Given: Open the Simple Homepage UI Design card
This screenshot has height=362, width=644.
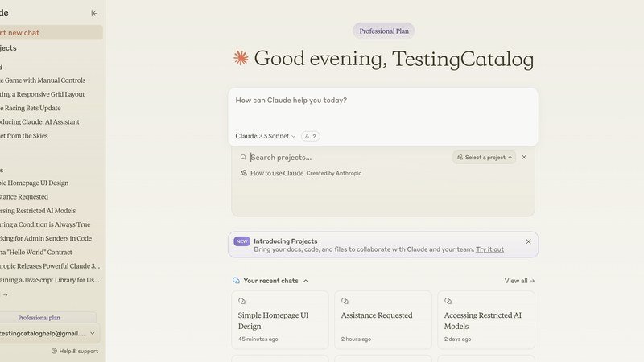Looking at the screenshot, I should pos(280,320).
